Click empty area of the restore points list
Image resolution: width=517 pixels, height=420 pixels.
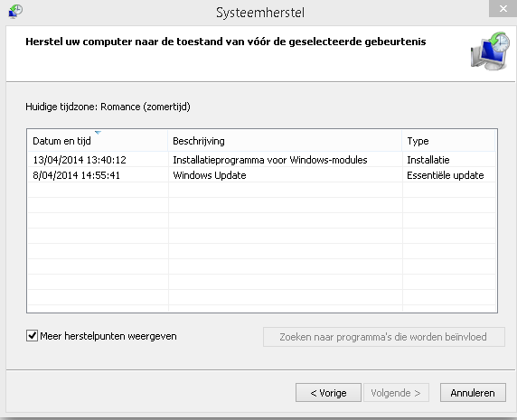[262, 247]
